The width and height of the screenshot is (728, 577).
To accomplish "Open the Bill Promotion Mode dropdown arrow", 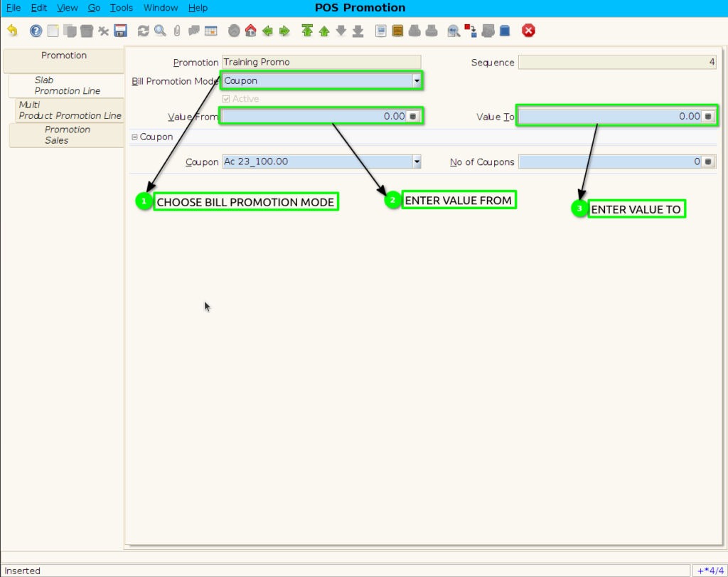I will pyautogui.click(x=417, y=81).
